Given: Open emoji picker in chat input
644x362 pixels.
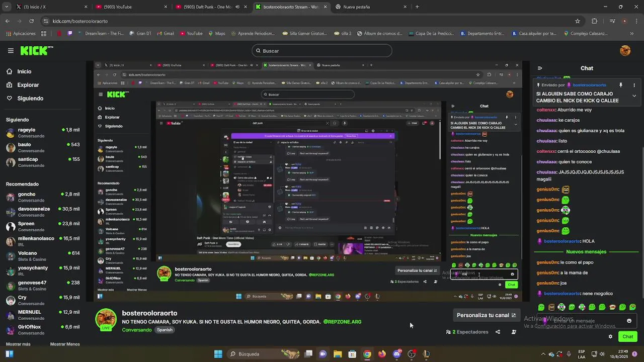Looking at the screenshot, I should click(629, 321).
